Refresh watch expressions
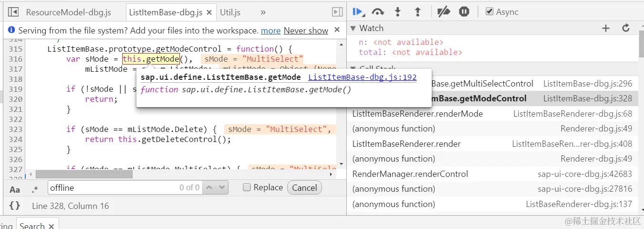The height and width of the screenshot is (229, 644). [x=626, y=28]
